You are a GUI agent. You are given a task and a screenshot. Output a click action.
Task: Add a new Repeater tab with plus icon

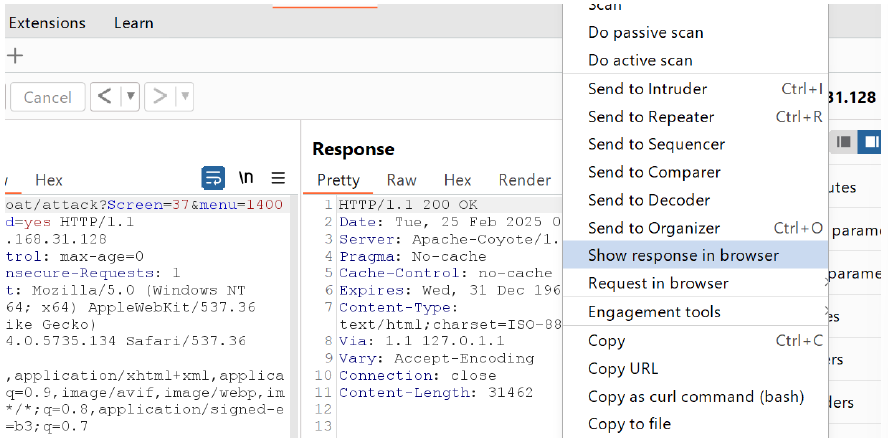coord(15,56)
